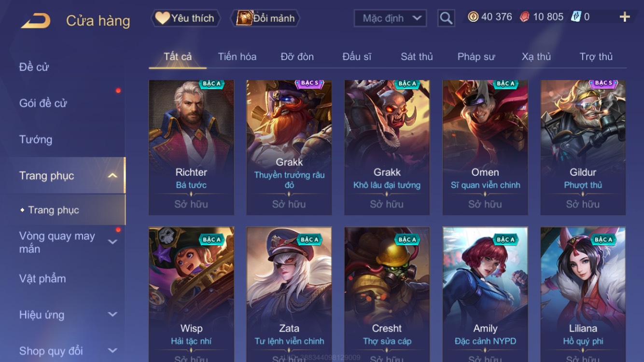The height and width of the screenshot is (362, 644).
Task: Switch to the Sát thủ tab
Action: [x=417, y=56]
